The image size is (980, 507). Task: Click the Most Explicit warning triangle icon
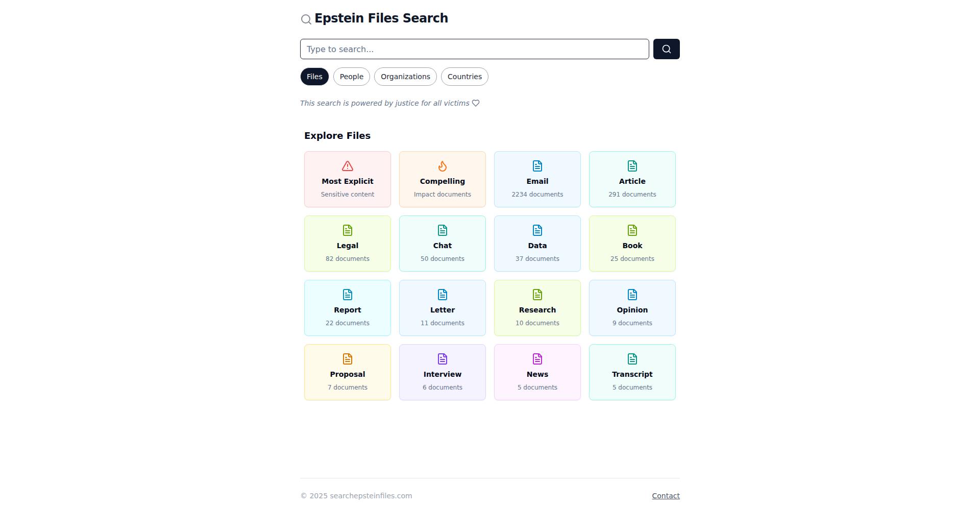(348, 166)
